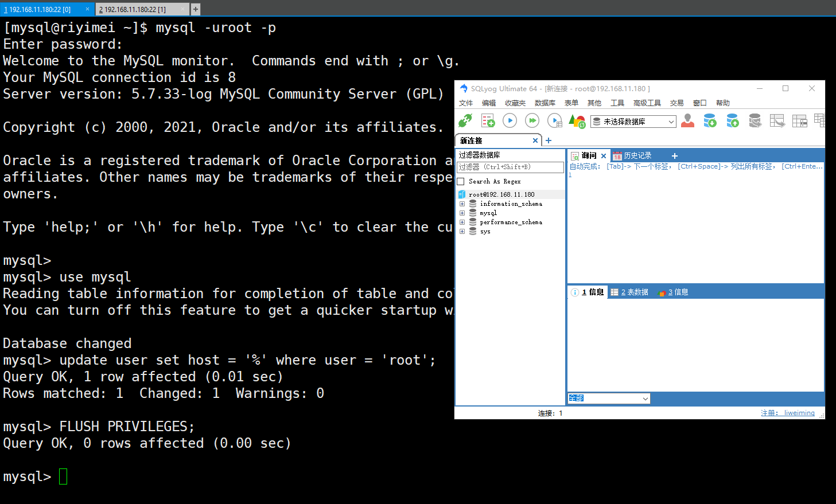Click the 连接: 1 status bar text

[x=550, y=413]
